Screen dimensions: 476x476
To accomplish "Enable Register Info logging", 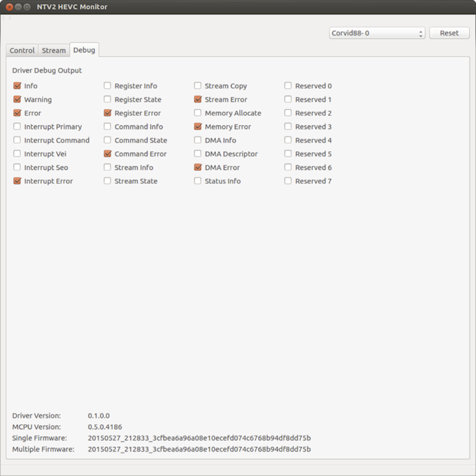I will coord(108,86).
